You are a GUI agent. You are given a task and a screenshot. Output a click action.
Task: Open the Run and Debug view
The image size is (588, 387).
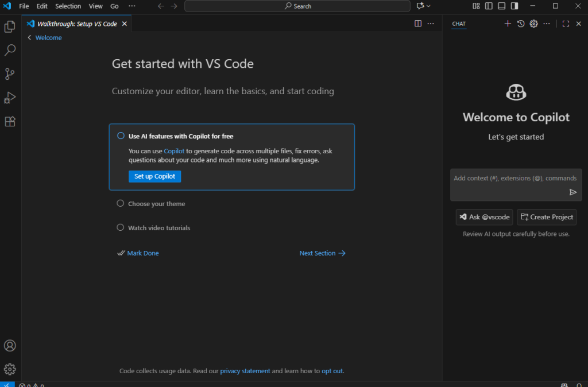pyautogui.click(x=10, y=98)
